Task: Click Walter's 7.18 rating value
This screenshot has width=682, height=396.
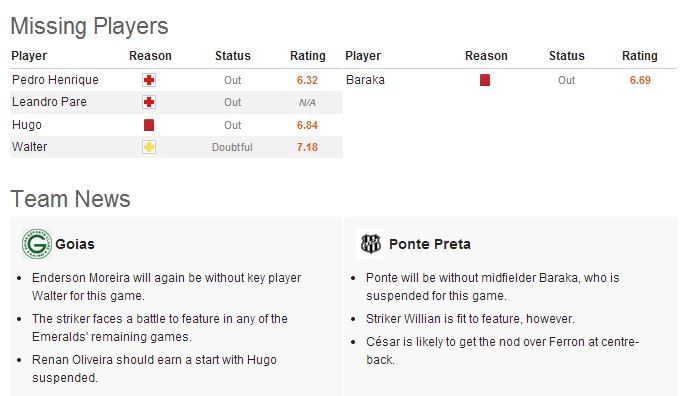Action: point(307,148)
